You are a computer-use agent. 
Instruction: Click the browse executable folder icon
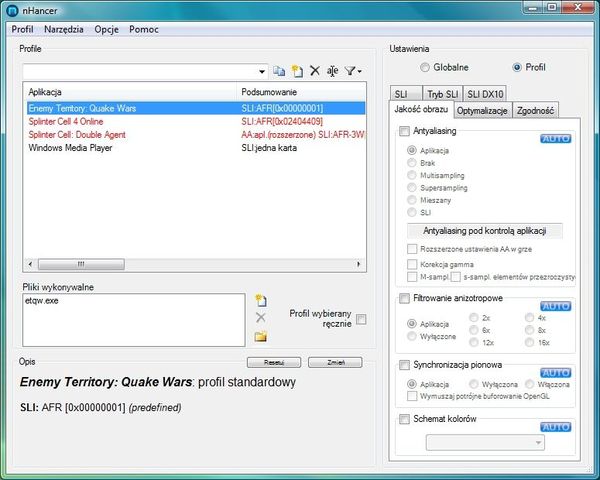[261, 336]
